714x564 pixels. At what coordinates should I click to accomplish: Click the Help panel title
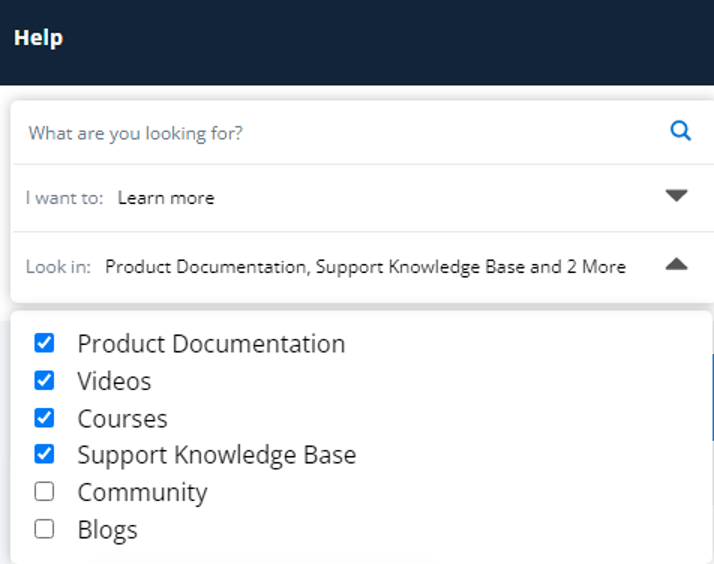coord(39,38)
